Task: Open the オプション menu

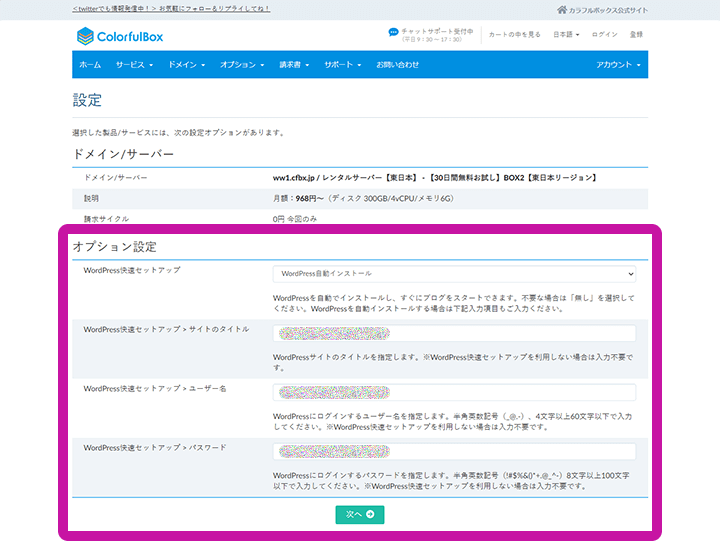Action: coord(240,65)
